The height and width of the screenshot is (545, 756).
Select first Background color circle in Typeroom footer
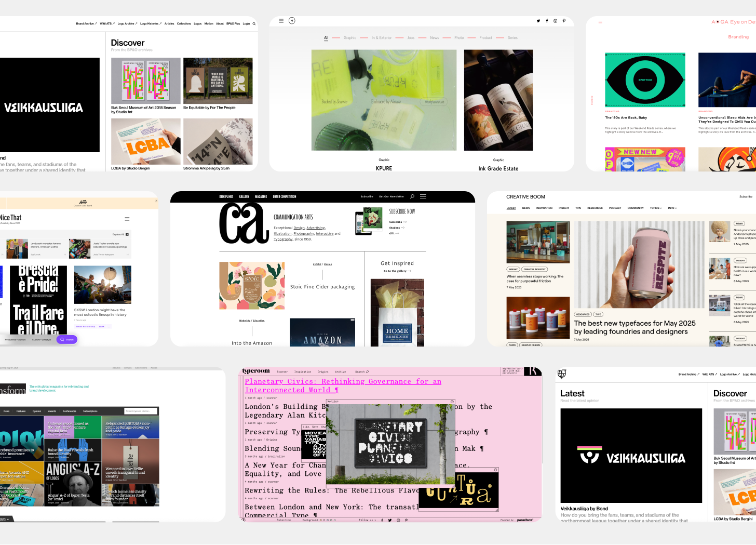[321, 520]
